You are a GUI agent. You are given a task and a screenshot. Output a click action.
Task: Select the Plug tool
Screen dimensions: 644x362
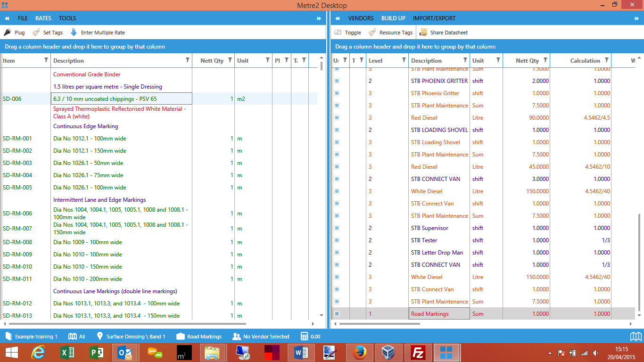[14, 32]
